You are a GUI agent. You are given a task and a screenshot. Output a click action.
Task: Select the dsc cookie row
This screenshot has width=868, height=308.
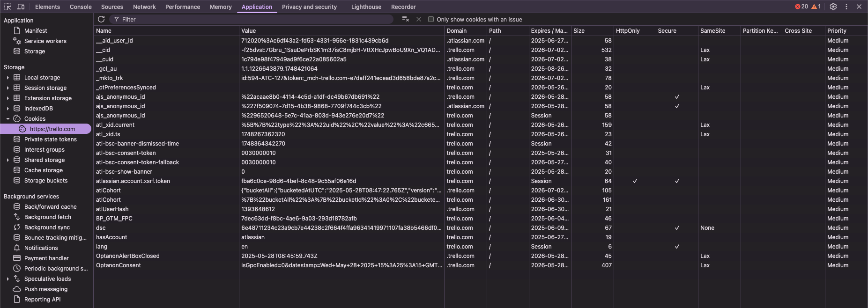pyautogui.click(x=481, y=228)
